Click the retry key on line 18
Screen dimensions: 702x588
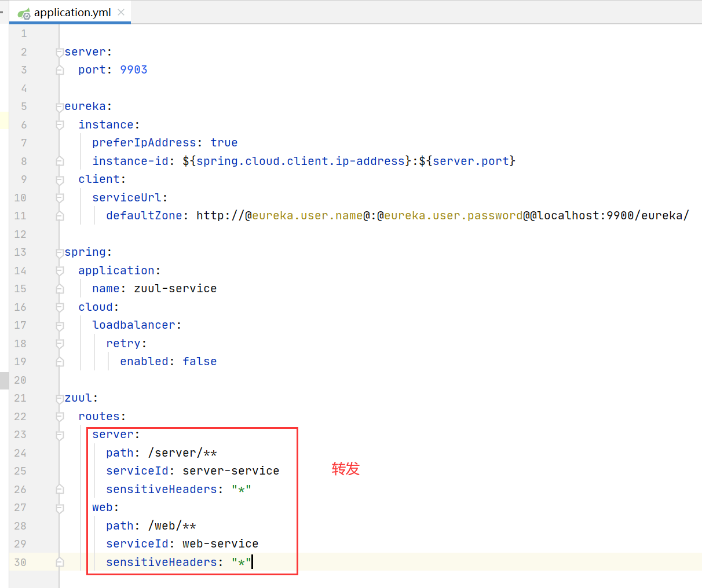click(x=123, y=344)
